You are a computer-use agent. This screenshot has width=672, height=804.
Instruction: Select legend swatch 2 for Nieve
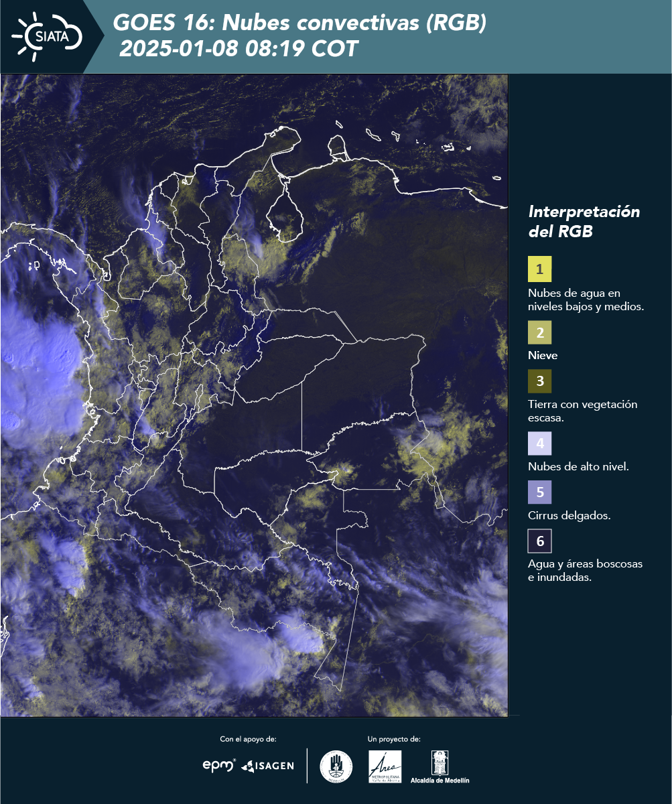[539, 332]
